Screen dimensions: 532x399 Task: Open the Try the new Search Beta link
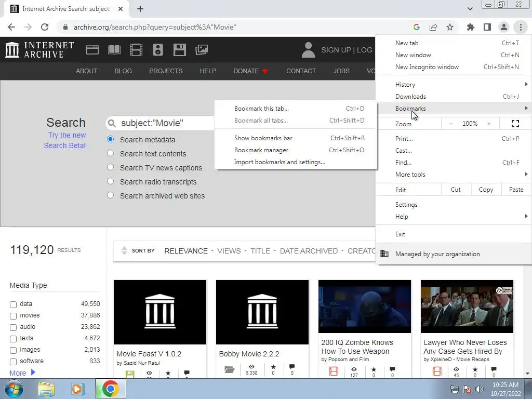pos(65,140)
